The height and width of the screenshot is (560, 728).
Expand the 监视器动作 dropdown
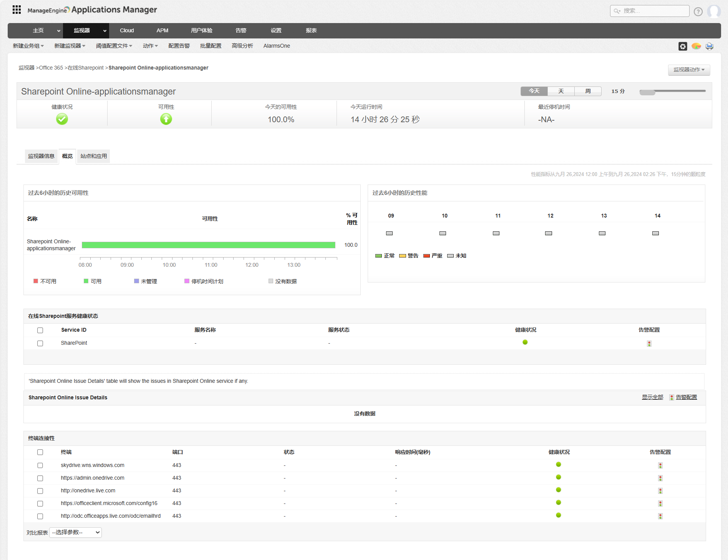(688, 70)
